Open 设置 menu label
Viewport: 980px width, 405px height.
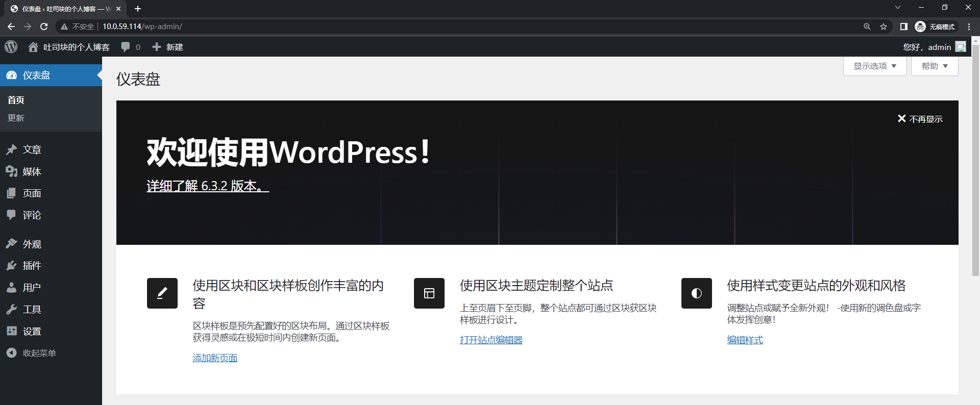pyautogui.click(x=32, y=331)
